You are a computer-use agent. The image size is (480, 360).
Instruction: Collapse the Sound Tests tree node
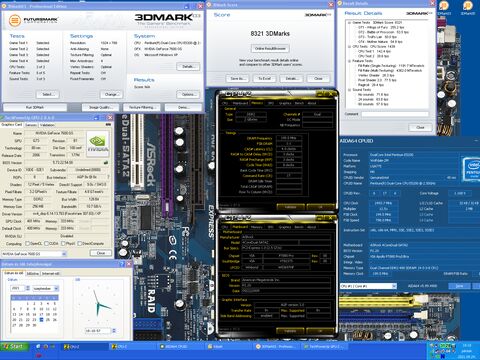350,90
